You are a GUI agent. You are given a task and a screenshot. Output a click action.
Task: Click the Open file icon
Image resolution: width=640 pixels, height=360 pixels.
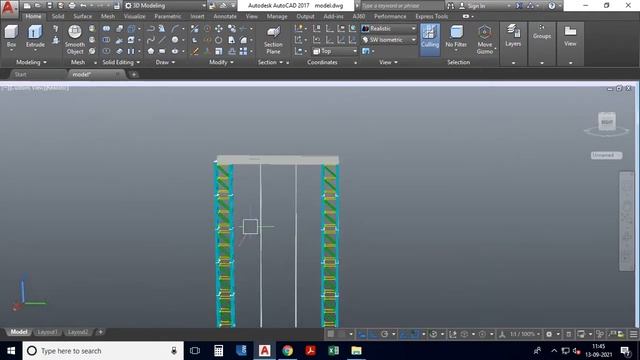38,6
